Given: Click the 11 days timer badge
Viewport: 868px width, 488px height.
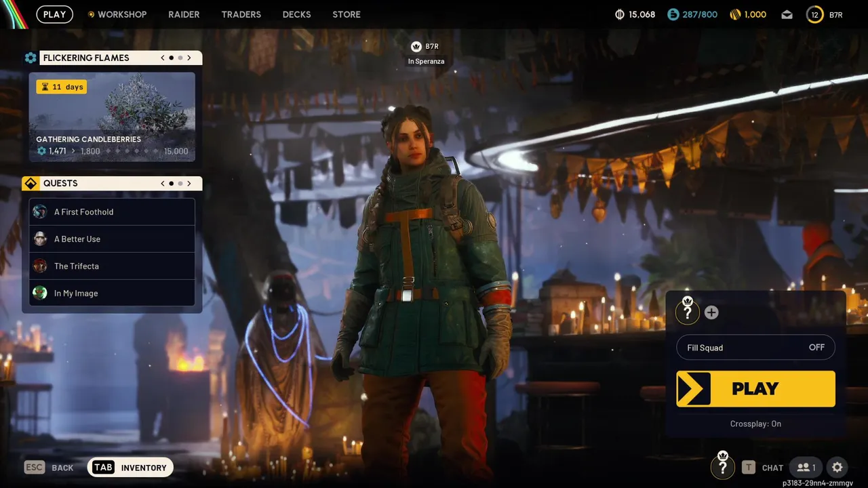Looking at the screenshot, I should click(62, 87).
